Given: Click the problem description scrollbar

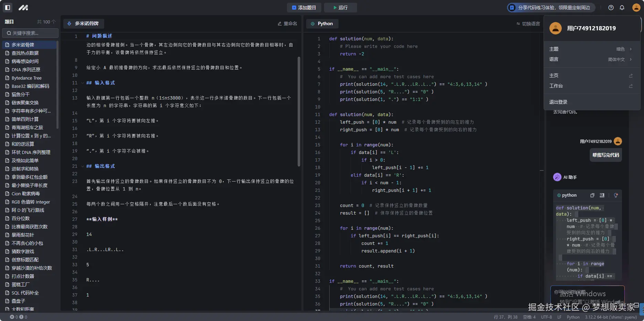Looking at the screenshot, I should coord(299,111).
